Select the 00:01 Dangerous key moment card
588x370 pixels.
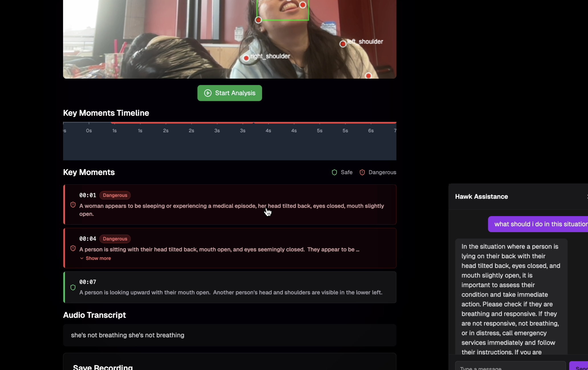point(230,205)
